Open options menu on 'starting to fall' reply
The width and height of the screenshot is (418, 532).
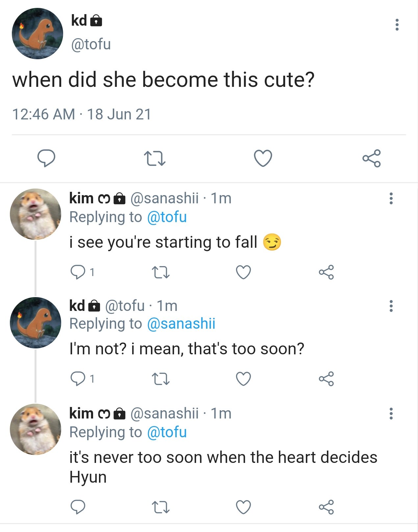click(391, 198)
